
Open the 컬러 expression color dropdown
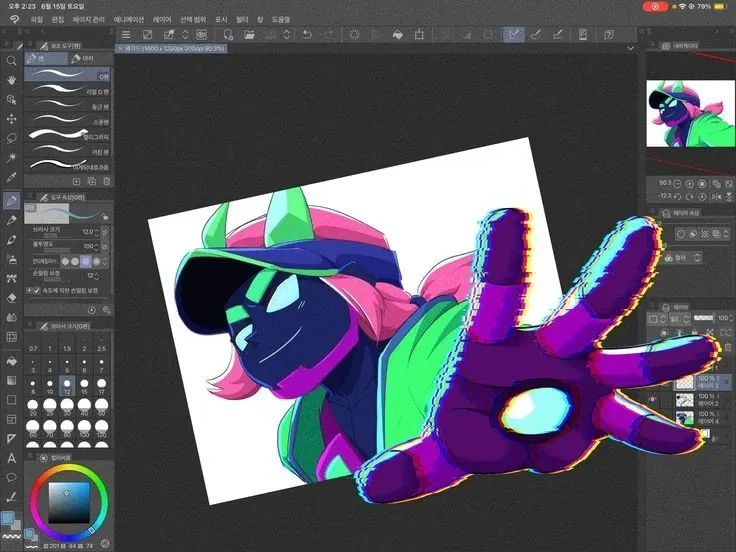pyautogui.click(x=683, y=258)
